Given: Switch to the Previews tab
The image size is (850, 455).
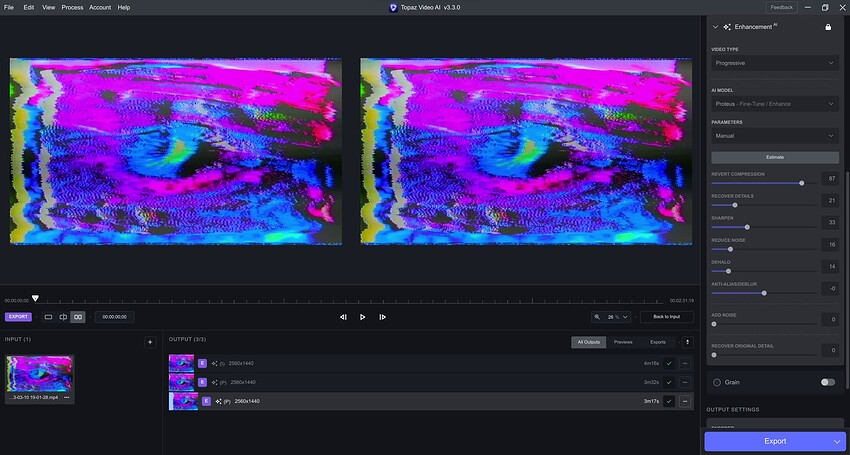Looking at the screenshot, I should pyautogui.click(x=623, y=342).
